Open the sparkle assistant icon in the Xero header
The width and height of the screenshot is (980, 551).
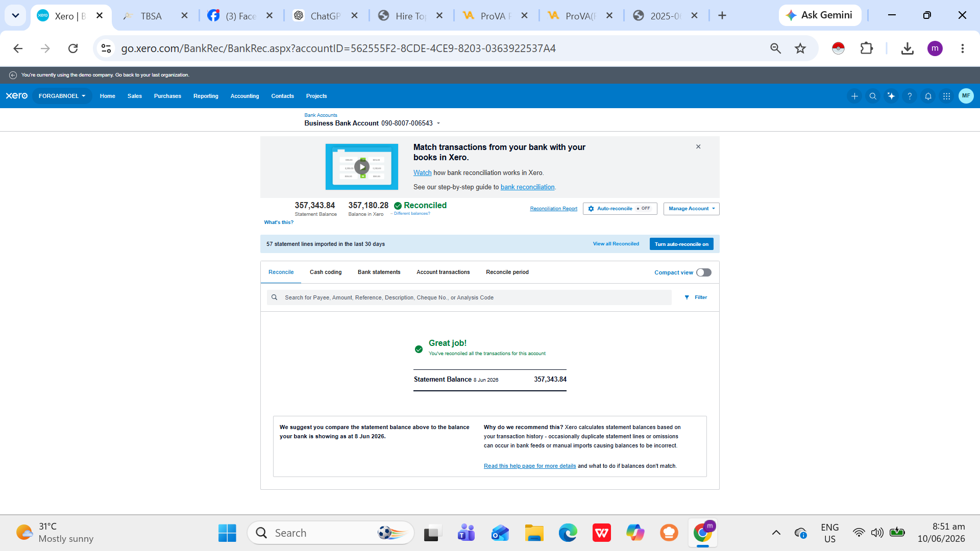point(891,96)
